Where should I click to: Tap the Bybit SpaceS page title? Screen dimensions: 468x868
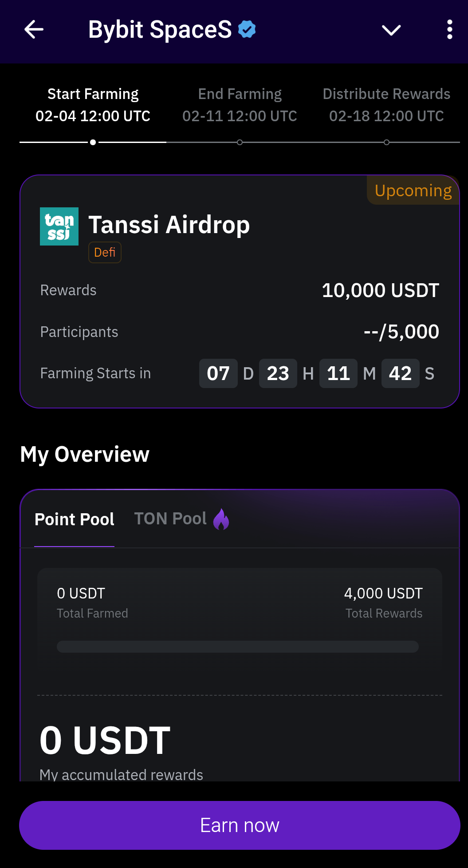coord(160,30)
